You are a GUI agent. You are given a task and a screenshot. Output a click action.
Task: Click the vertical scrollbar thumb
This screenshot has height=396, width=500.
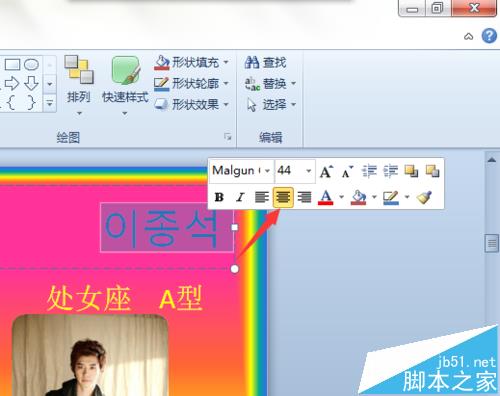point(492,244)
